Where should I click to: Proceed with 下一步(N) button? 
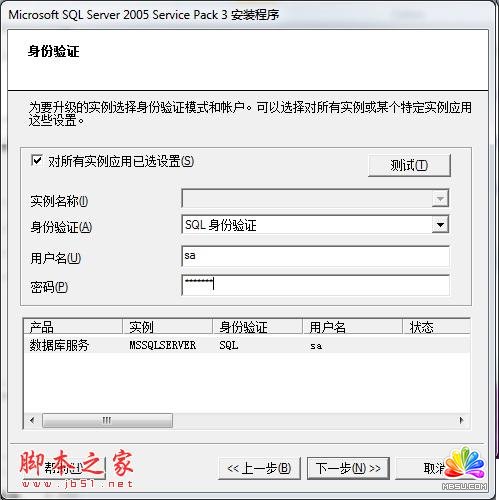click(x=348, y=468)
